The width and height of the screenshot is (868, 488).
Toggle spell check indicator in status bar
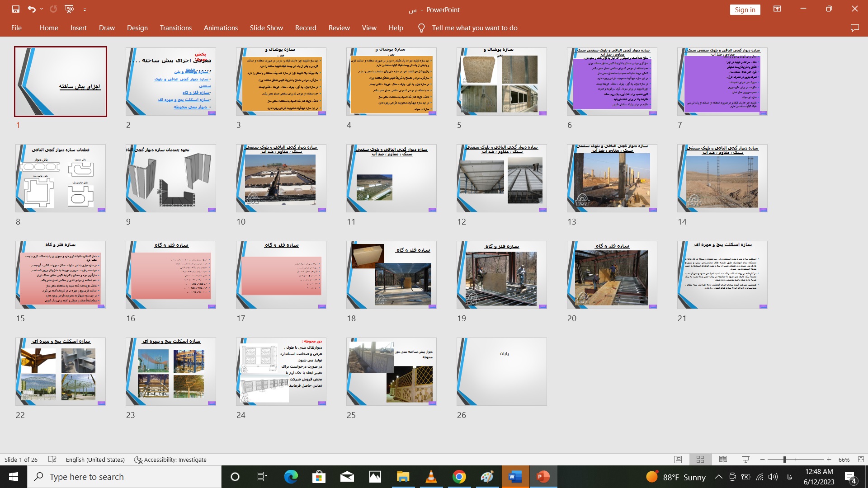[x=51, y=460]
